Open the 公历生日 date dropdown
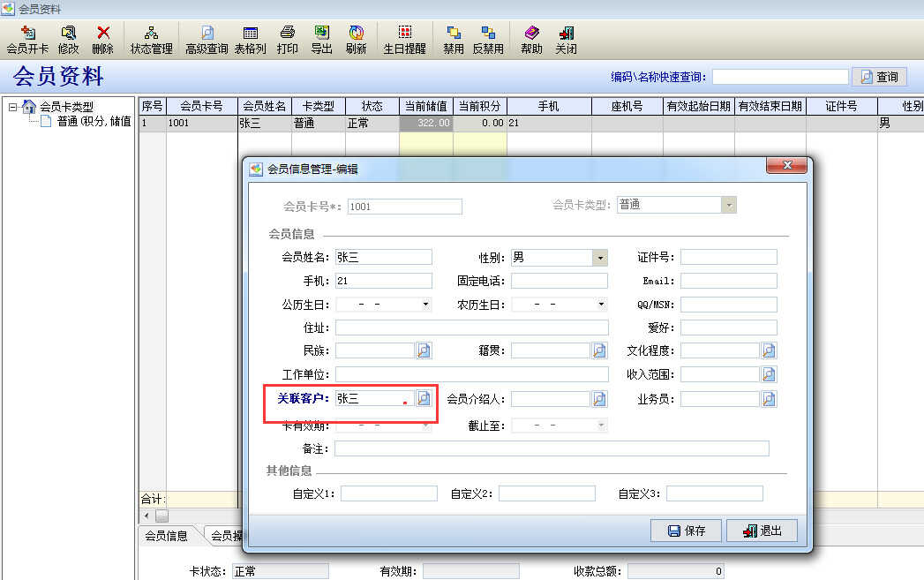This screenshot has width=924, height=580. click(x=425, y=305)
